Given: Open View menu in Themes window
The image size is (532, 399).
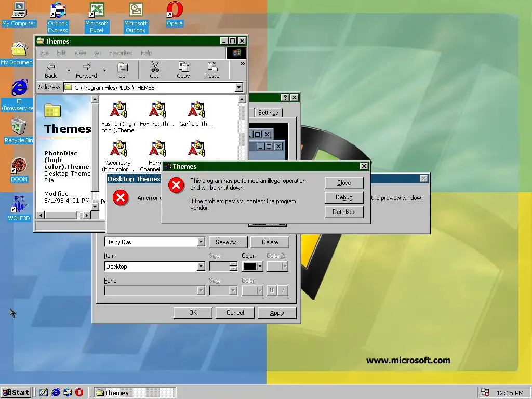Looking at the screenshot, I should pos(80,54).
